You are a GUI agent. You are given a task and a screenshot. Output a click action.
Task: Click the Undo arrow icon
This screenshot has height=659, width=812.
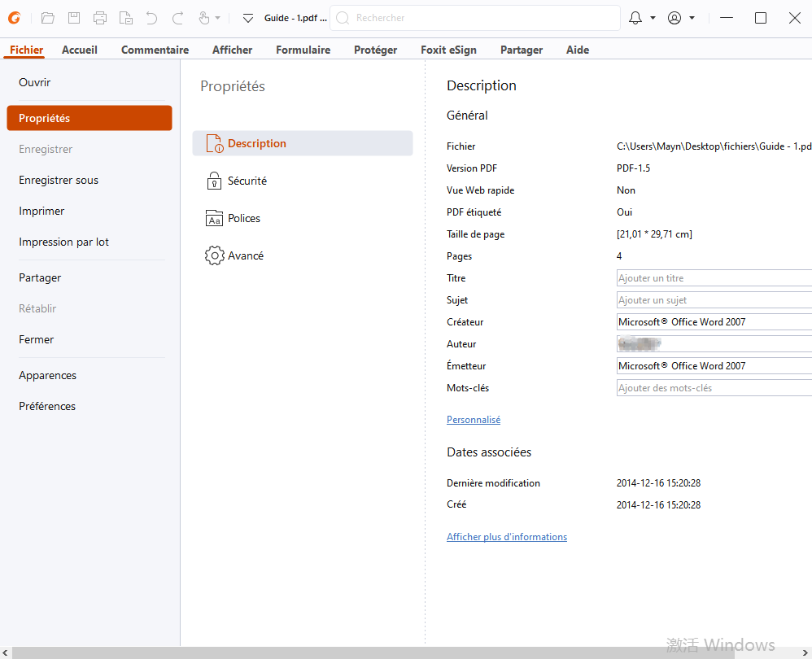coord(151,18)
